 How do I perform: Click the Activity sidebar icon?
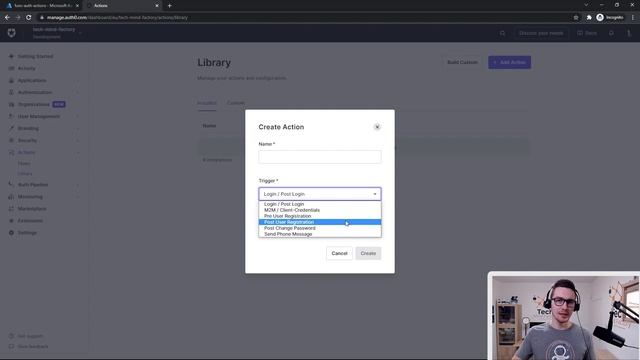tap(11, 68)
